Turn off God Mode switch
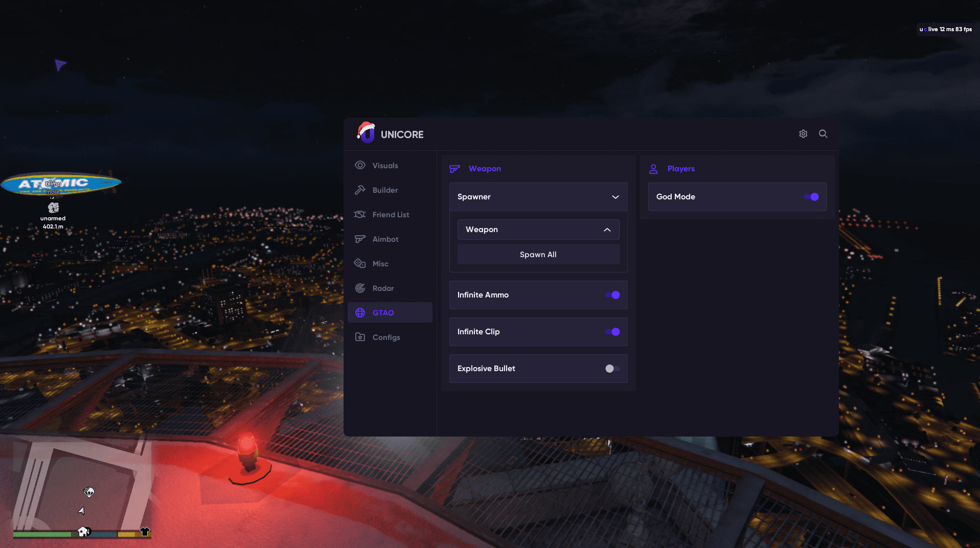 [811, 197]
